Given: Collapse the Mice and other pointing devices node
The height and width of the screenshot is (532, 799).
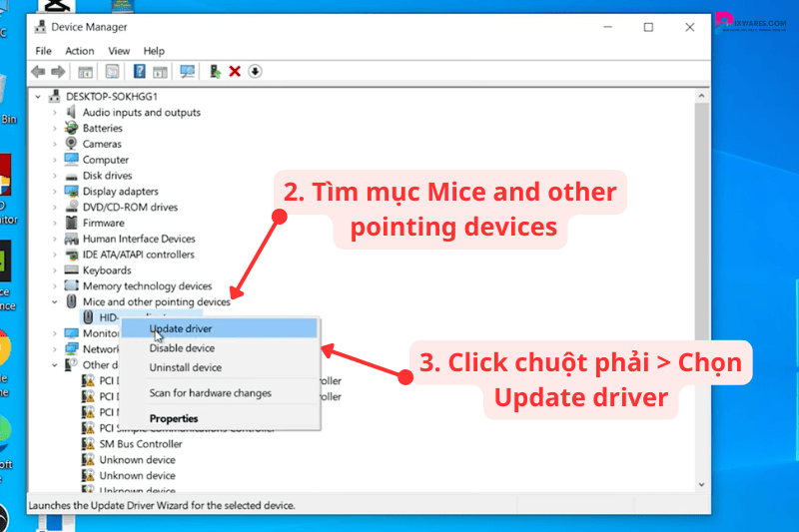Looking at the screenshot, I should click(x=55, y=301).
